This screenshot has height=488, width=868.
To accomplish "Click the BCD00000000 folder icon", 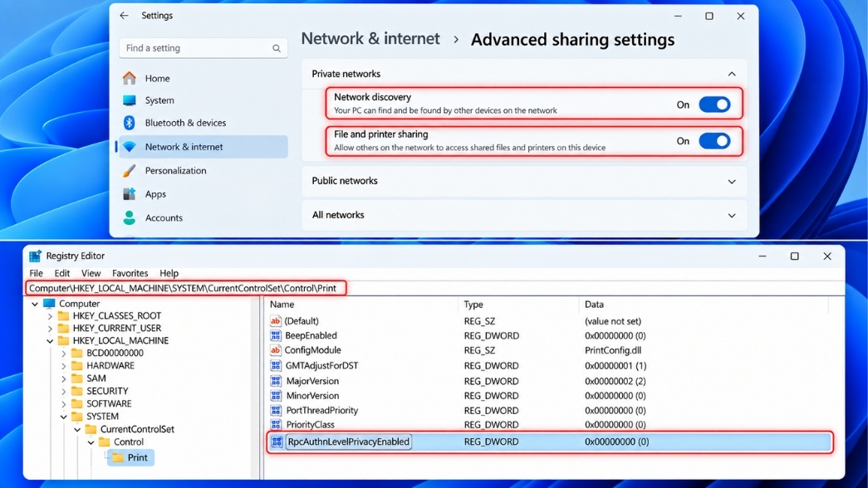I will tap(77, 353).
